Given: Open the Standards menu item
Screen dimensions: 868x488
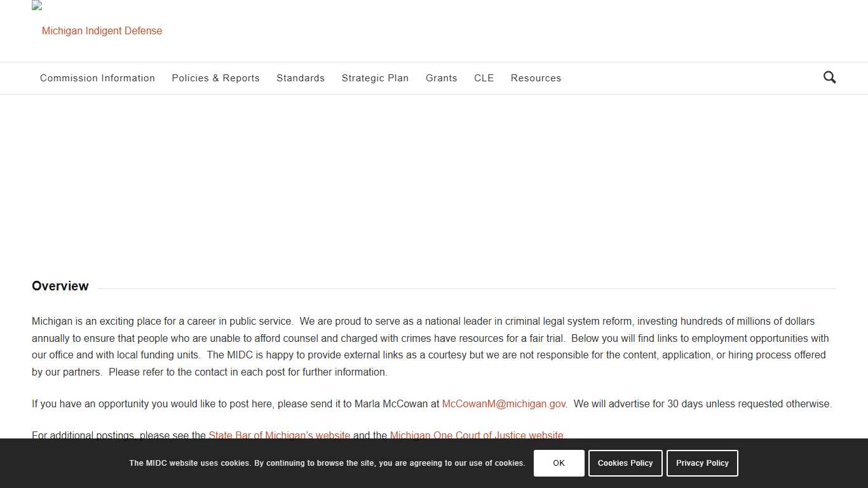Looking at the screenshot, I should pos(301,78).
